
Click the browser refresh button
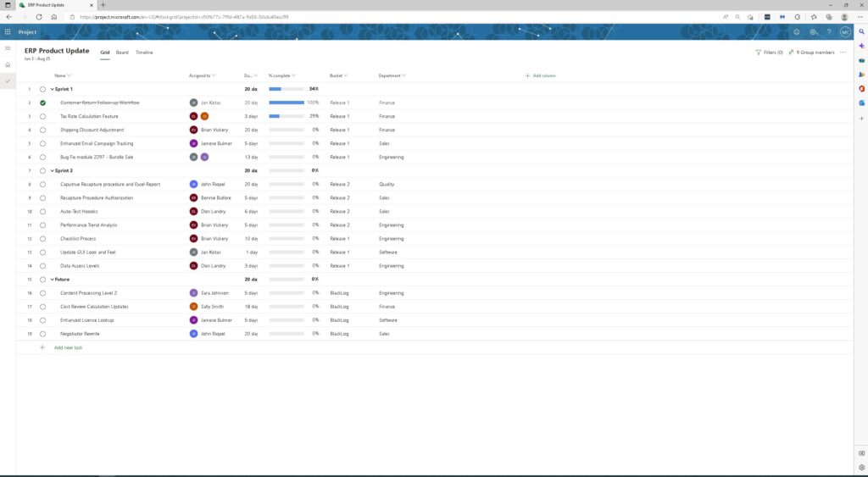pos(39,16)
